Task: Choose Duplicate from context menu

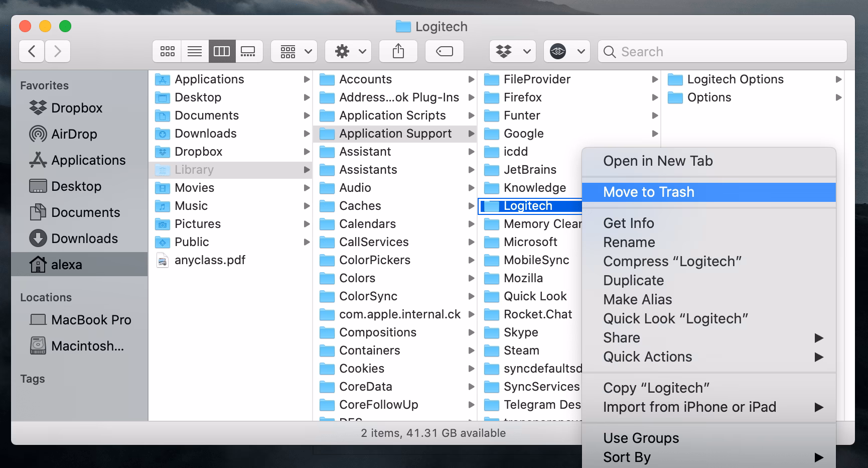Action: [709, 281]
